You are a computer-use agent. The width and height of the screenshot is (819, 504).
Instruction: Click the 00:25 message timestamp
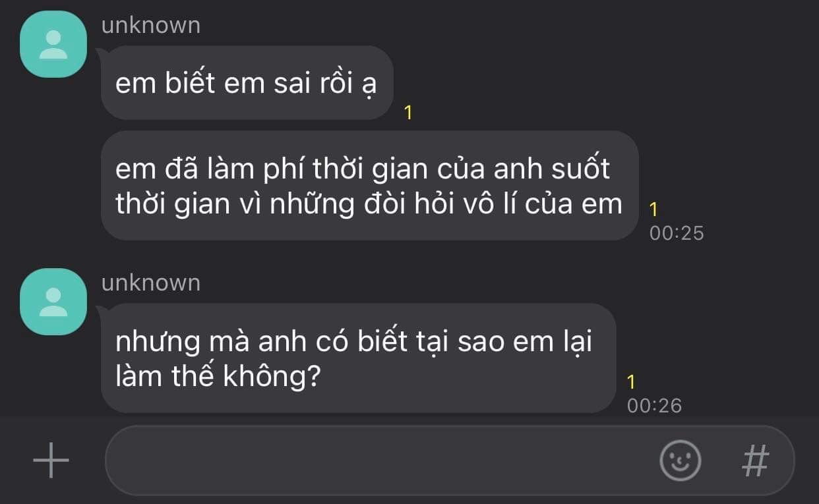(x=677, y=233)
